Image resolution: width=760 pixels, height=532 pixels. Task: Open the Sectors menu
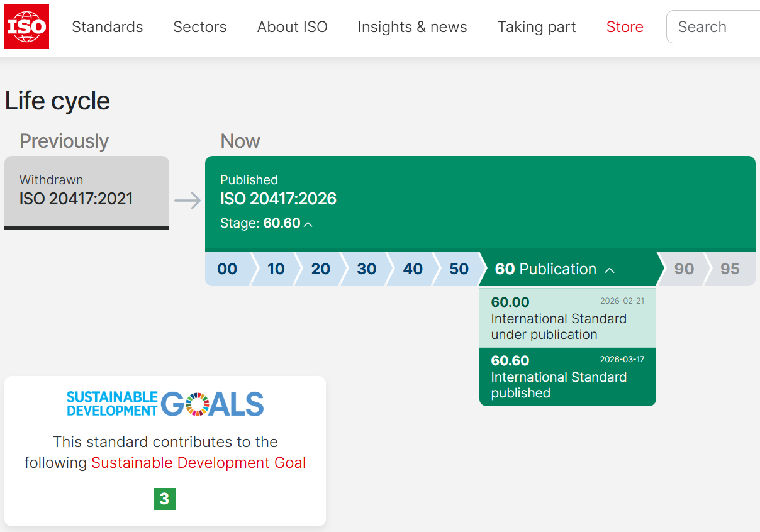coord(199,27)
